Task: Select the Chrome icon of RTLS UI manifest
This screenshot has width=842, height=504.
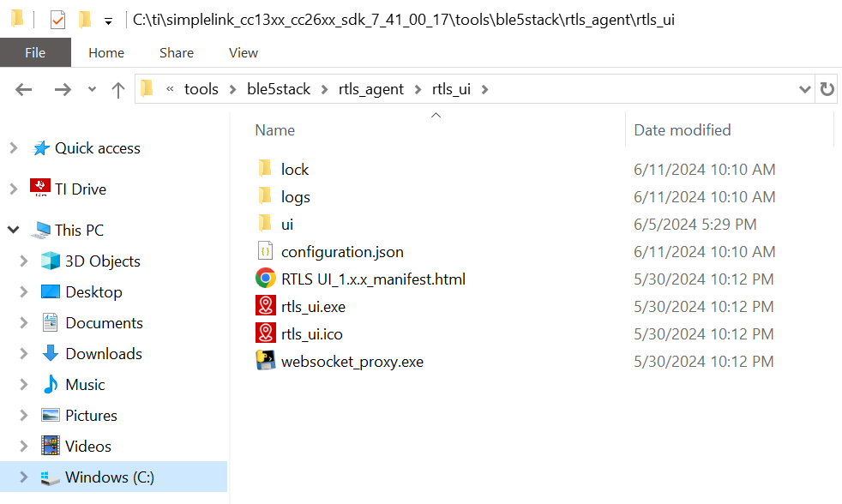Action: (265, 279)
